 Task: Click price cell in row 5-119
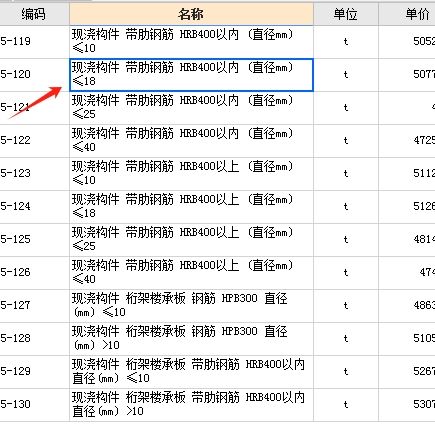pyautogui.click(x=407, y=42)
